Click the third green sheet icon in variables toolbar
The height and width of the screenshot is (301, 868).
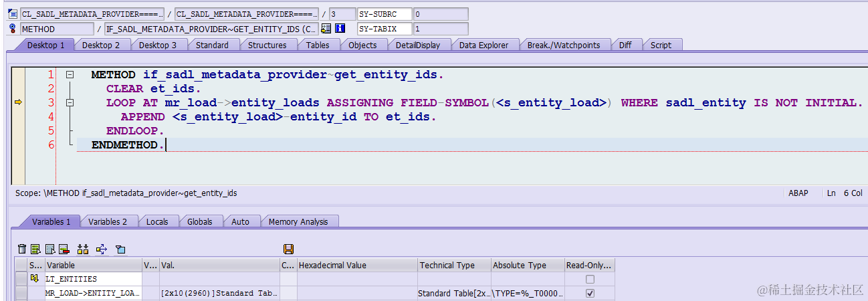(x=50, y=249)
